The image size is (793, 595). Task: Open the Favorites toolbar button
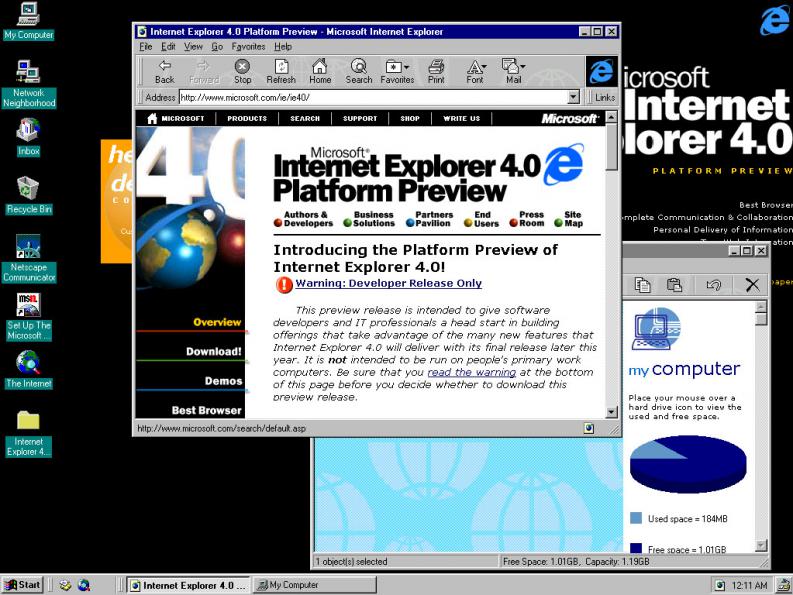point(397,71)
